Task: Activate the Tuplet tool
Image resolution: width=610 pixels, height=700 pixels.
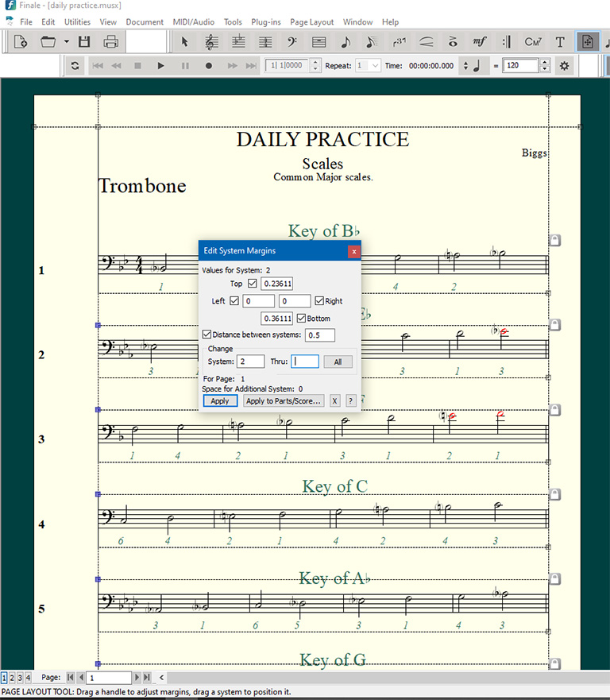Action: coord(400,42)
